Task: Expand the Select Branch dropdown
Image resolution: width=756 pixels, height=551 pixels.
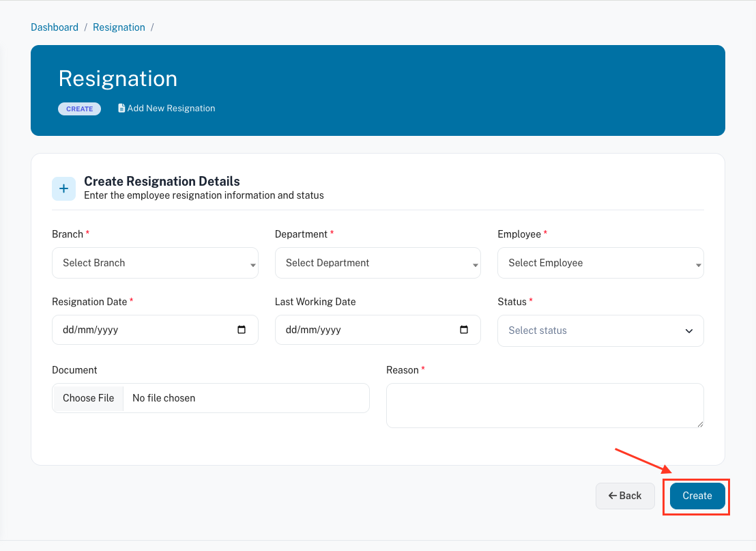Action: click(155, 263)
